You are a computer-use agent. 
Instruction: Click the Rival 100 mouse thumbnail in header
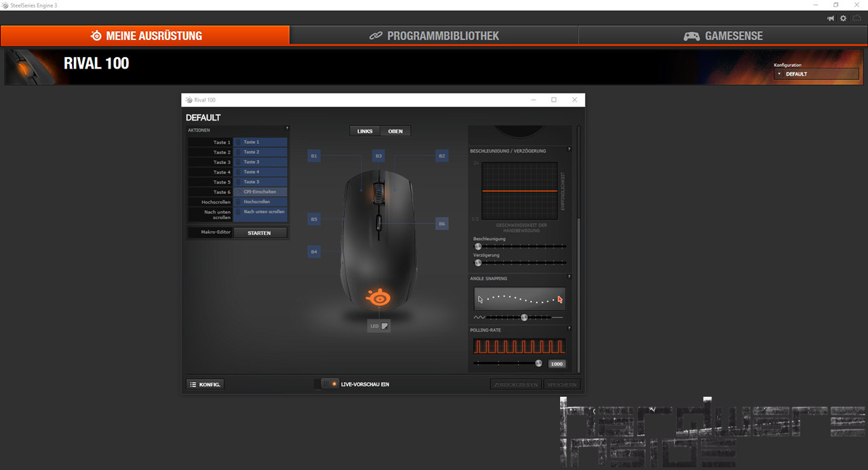(x=31, y=66)
